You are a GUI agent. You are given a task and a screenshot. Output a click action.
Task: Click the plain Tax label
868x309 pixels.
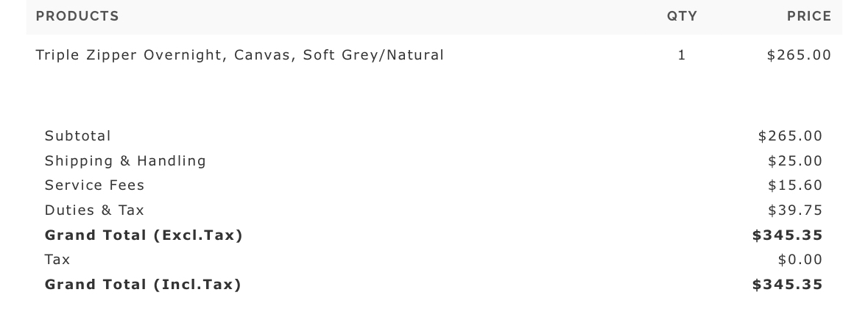pyautogui.click(x=57, y=260)
